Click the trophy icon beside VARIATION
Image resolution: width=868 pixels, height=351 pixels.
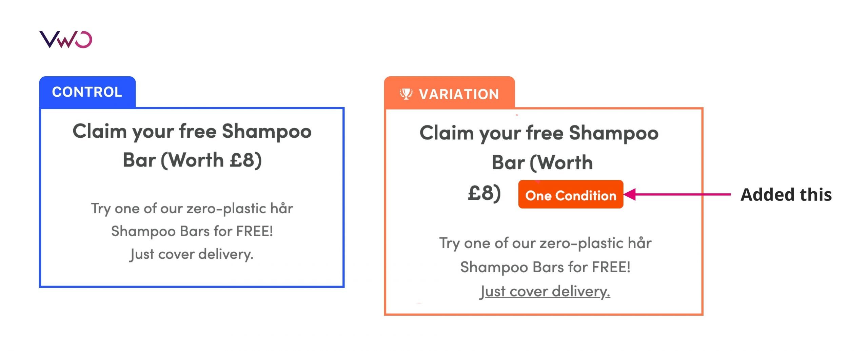tap(406, 94)
